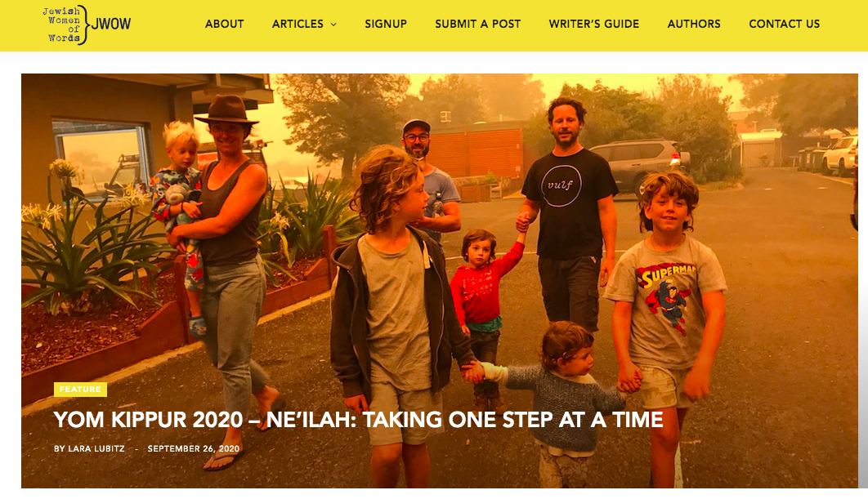868x499 pixels.
Task: View the Authors page
Action: [x=694, y=24]
